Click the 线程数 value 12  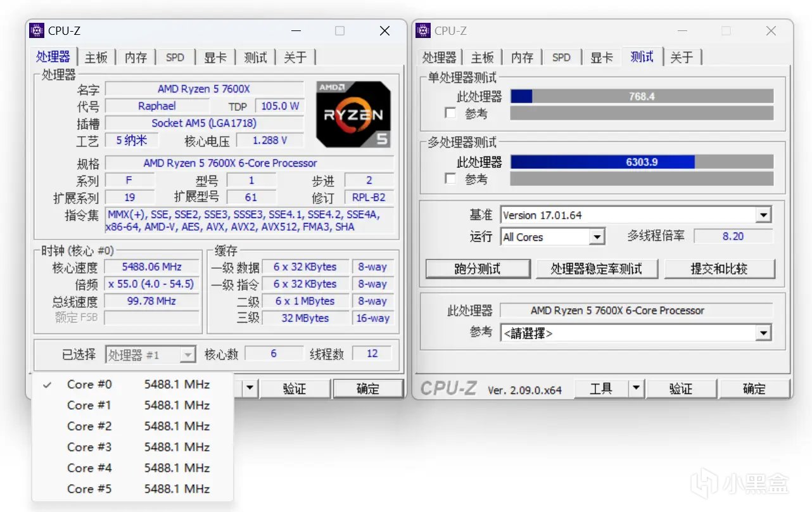point(372,354)
